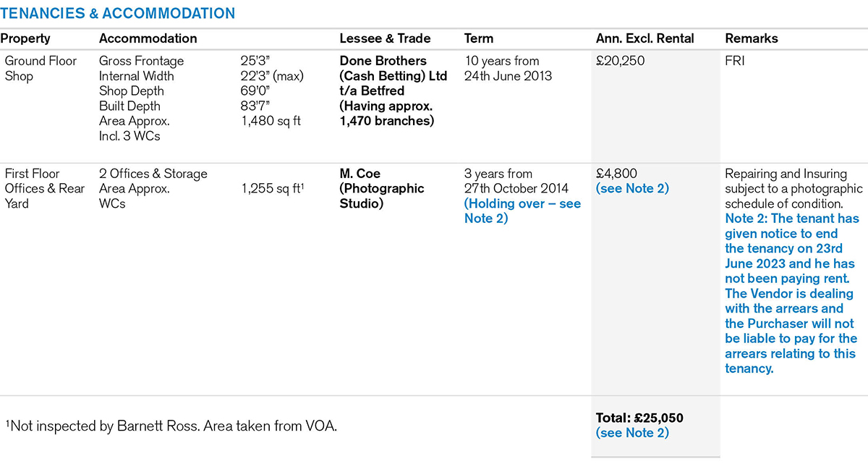
Task: Select the £20,250 rental amount
Action: (620, 61)
